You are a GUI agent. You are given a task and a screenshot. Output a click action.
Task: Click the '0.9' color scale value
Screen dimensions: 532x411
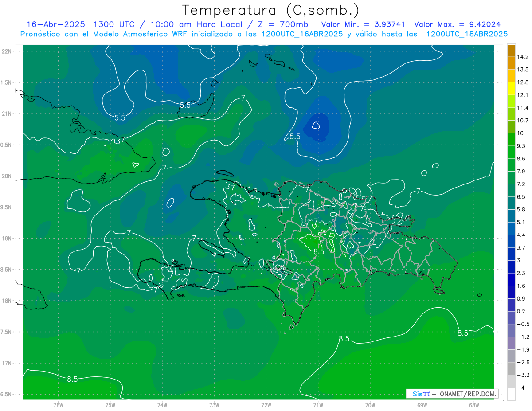point(521,298)
